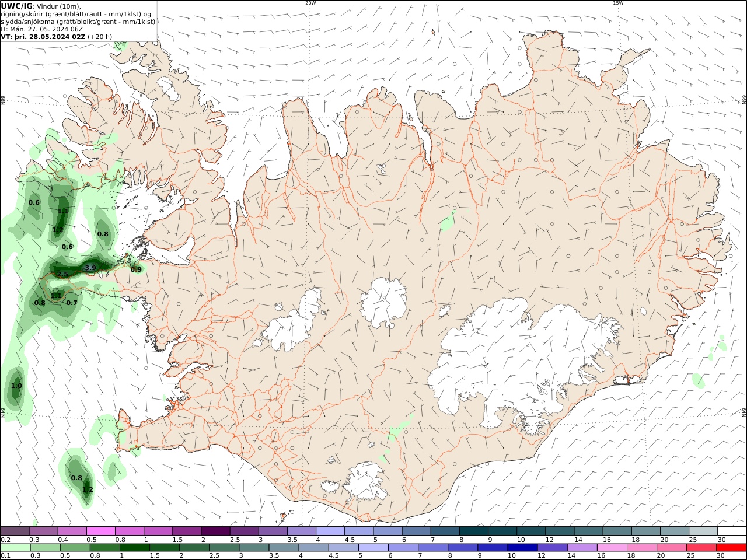Pick rain legend swatch between 0.8 and 1
Image resolution: width=747 pixels, height=560 pixels.
tap(105, 547)
